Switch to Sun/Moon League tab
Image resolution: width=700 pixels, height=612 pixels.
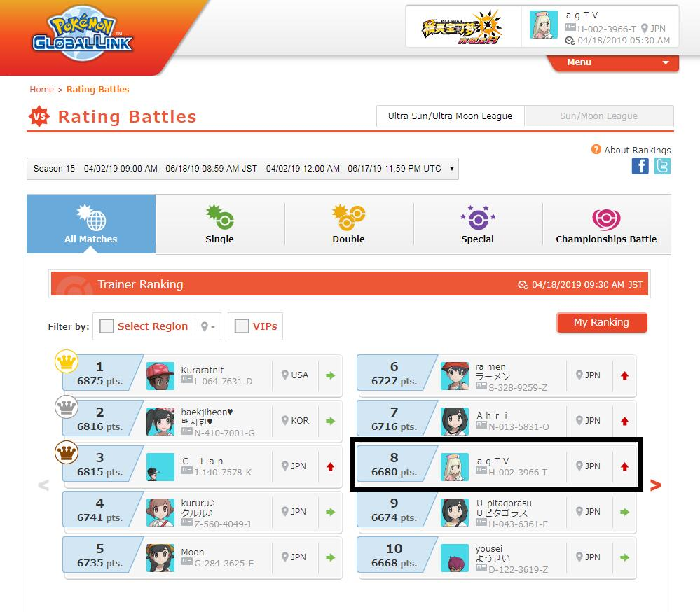598,116
